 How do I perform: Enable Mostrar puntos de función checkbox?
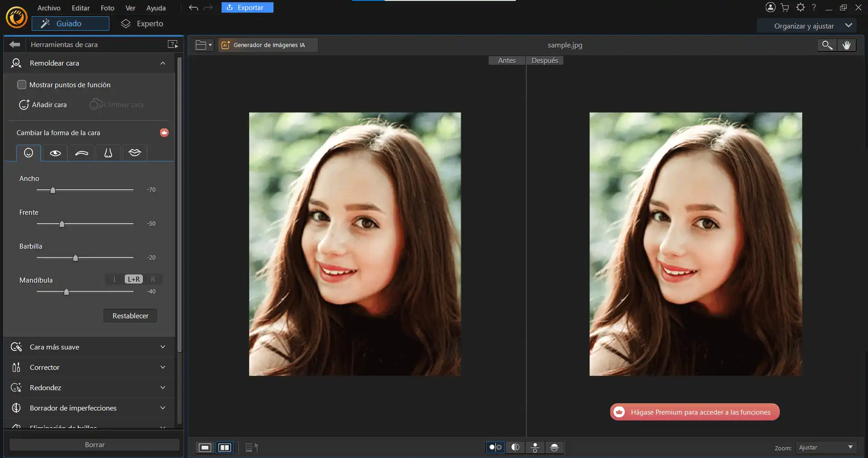(22, 85)
